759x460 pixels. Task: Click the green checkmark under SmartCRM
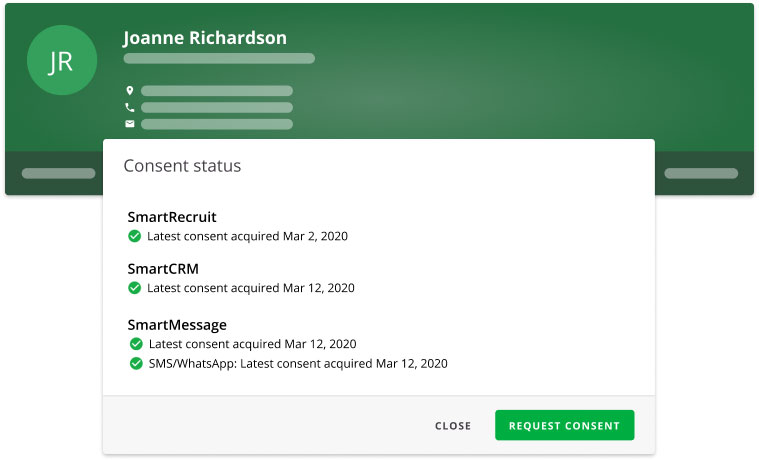(135, 288)
